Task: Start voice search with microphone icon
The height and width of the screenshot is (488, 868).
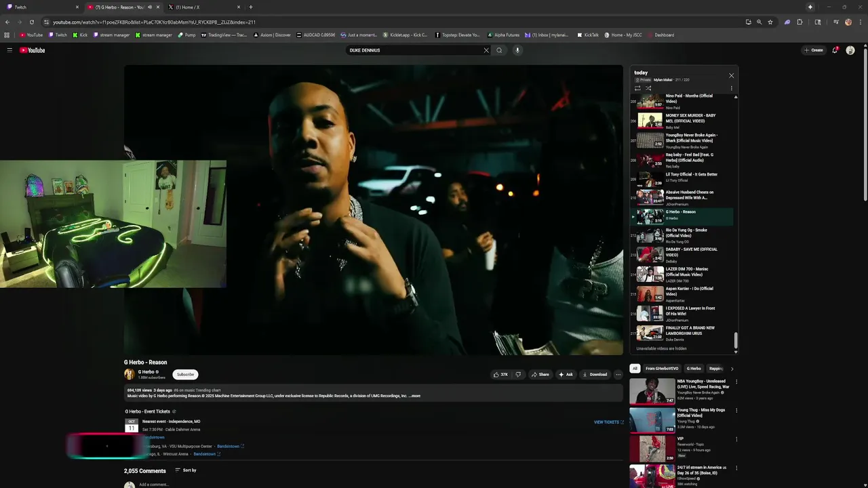Action: click(x=517, y=50)
